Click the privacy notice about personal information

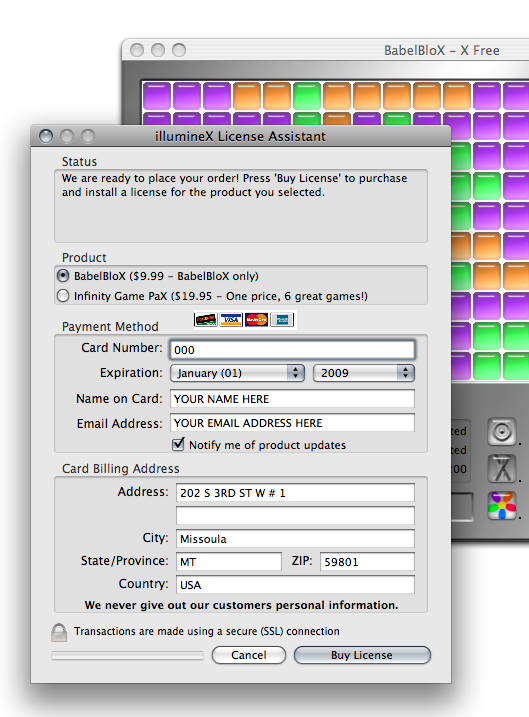click(241, 605)
